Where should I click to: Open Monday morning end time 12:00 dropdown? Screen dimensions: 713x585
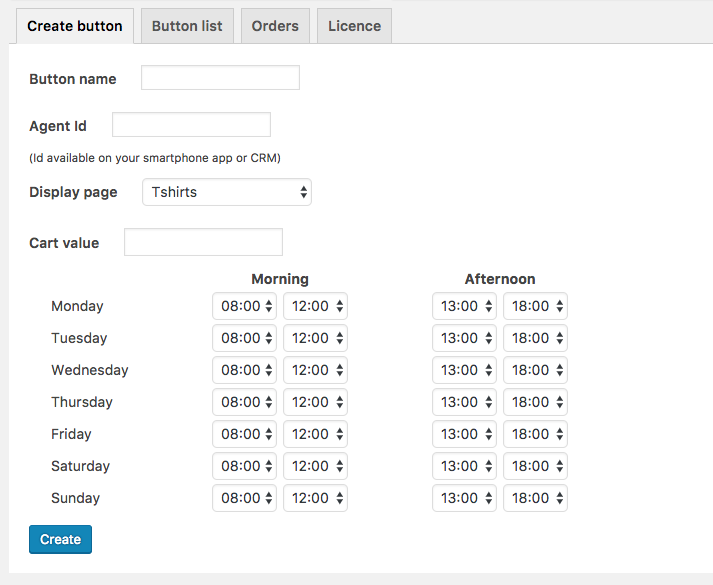pyautogui.click(x=316, y=306)
